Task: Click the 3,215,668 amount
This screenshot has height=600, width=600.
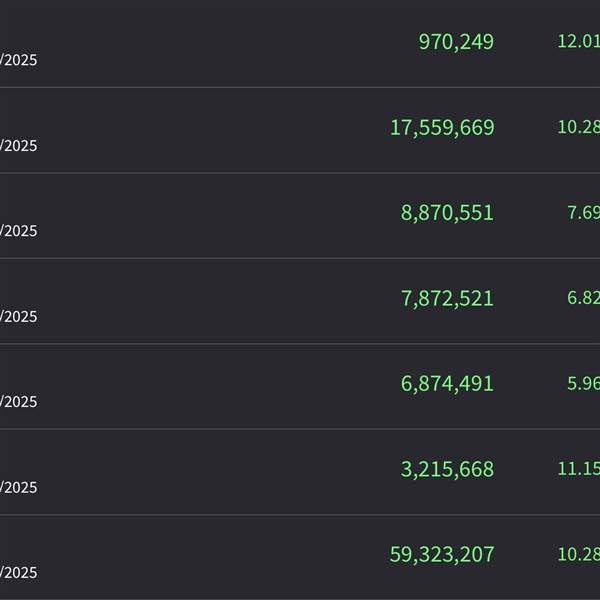Action: 447,470
